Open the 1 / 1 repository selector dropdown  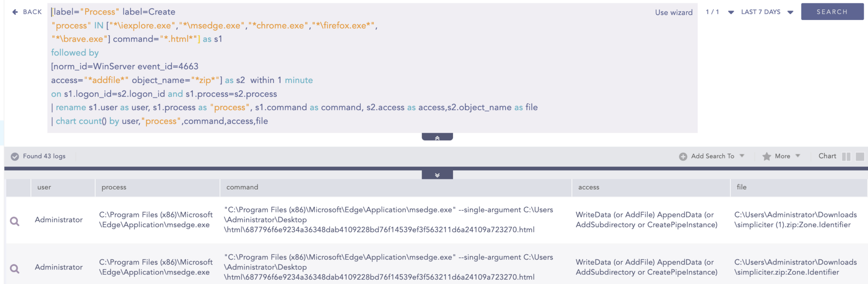[731, 12]
